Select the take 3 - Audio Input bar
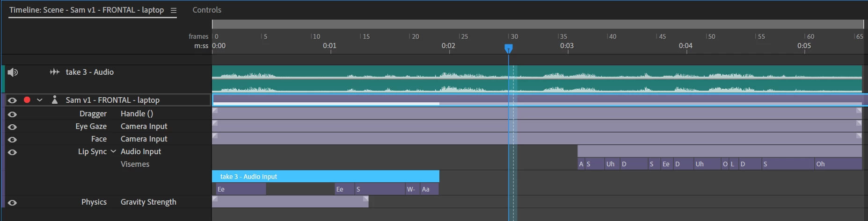This screenshot has width=868, height=221. (x=326, y=176)
